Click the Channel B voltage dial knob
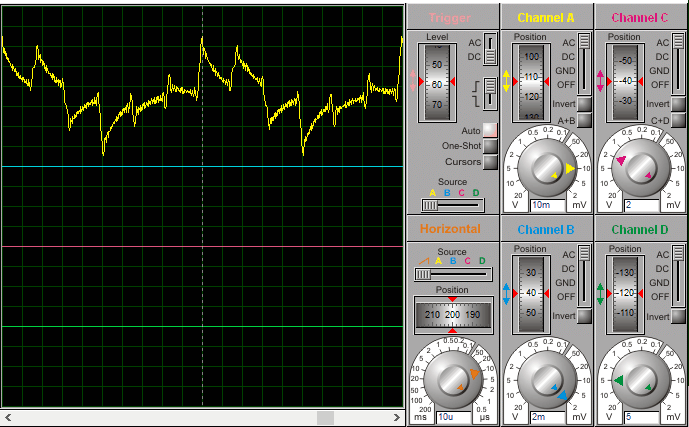 pyautogui.click(x=546, y=378)
